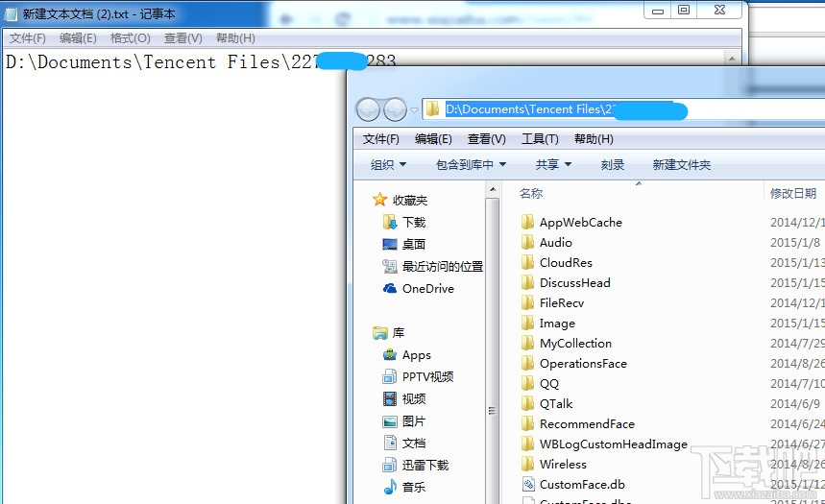Click the Explorer forward navigation arrow

[395, 109]
